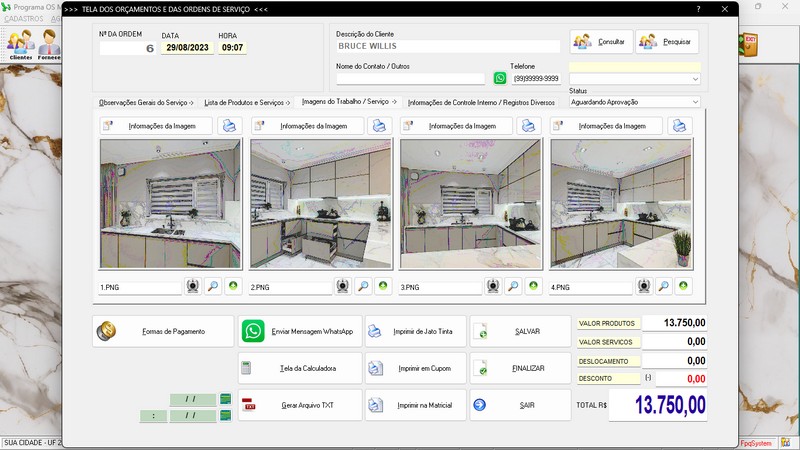Click FINALIZAR button
The image size is (800, 450).
[520, 368]
